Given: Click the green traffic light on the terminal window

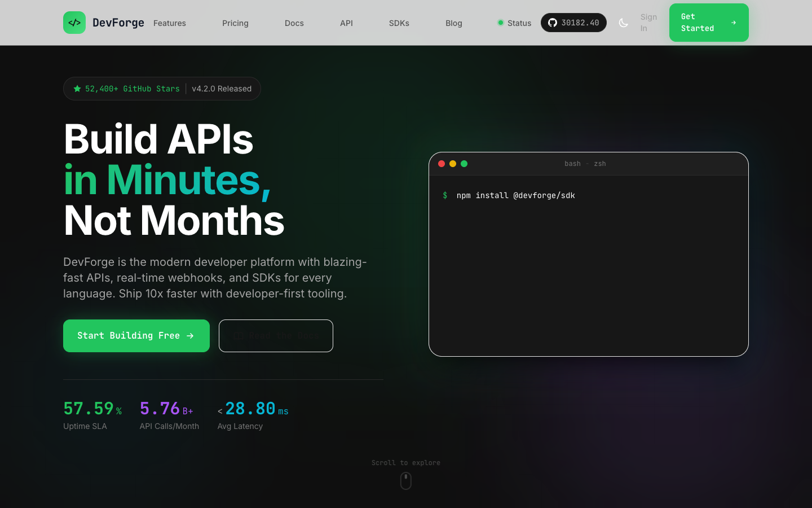Looking at the screenshot, I should click(x=464, y=164).
